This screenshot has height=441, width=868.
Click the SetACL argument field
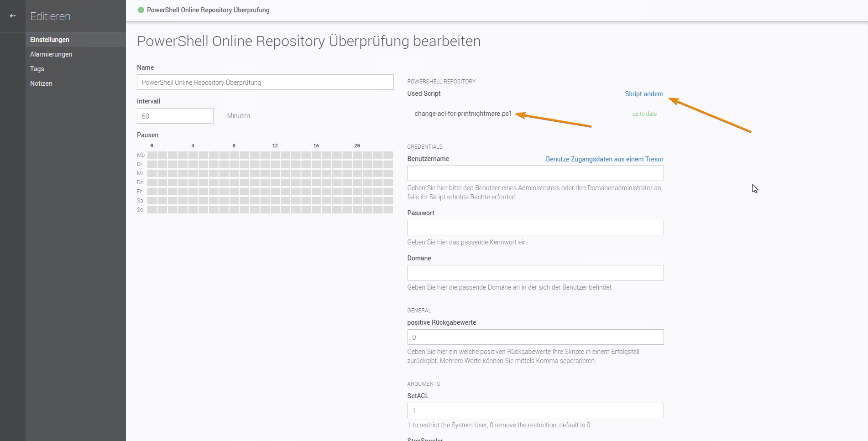(535, 411)
